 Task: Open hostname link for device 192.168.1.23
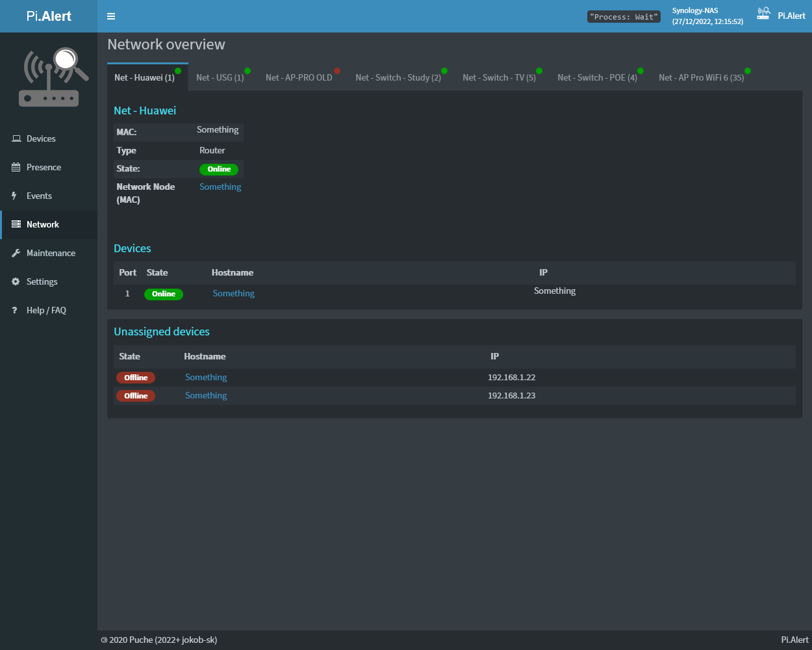206,396
